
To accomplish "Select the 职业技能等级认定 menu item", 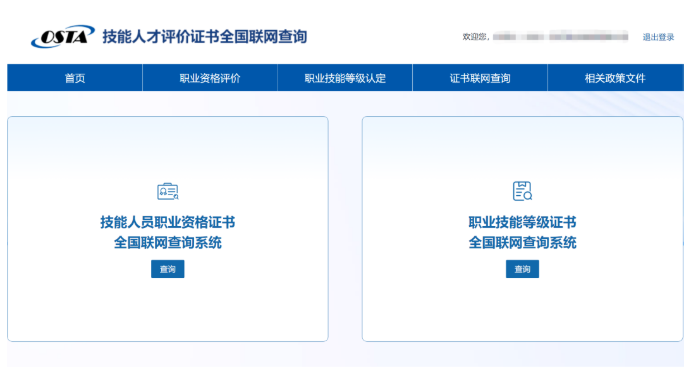I will [345, 78].
